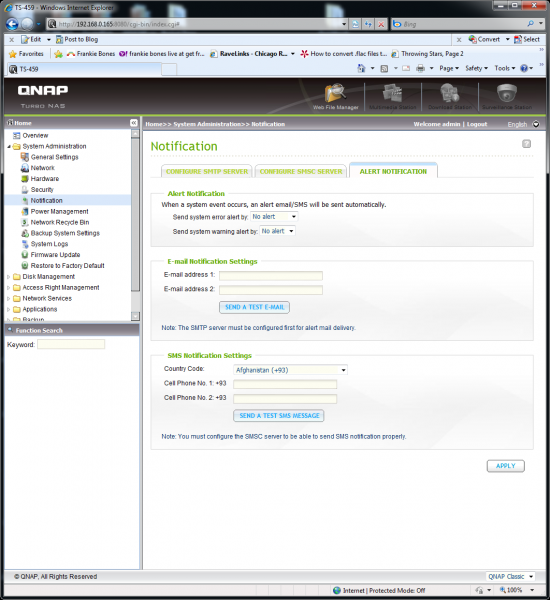This screenshot has height=600, width=550.
Task: Open system warning alert dropdown
Action: pos(277,231)
